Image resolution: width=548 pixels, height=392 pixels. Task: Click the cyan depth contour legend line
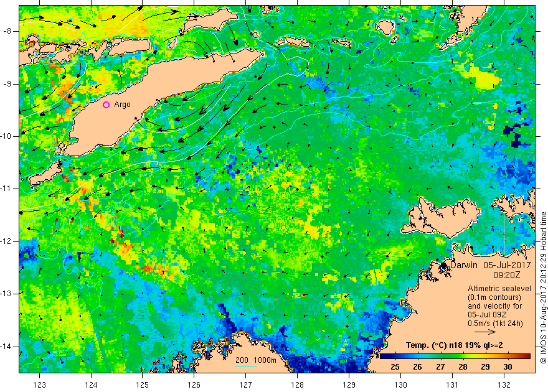[246, 366]
